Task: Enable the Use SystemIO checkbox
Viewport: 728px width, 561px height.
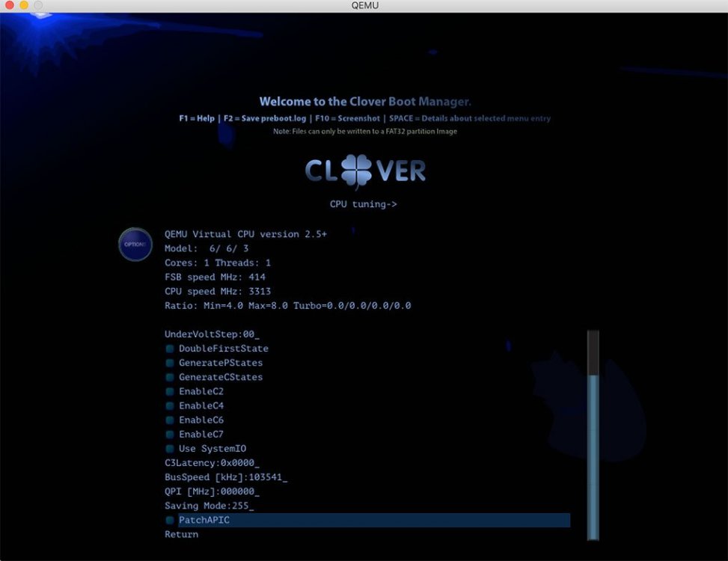Action: pyautogui.click(x=170, y=449)
